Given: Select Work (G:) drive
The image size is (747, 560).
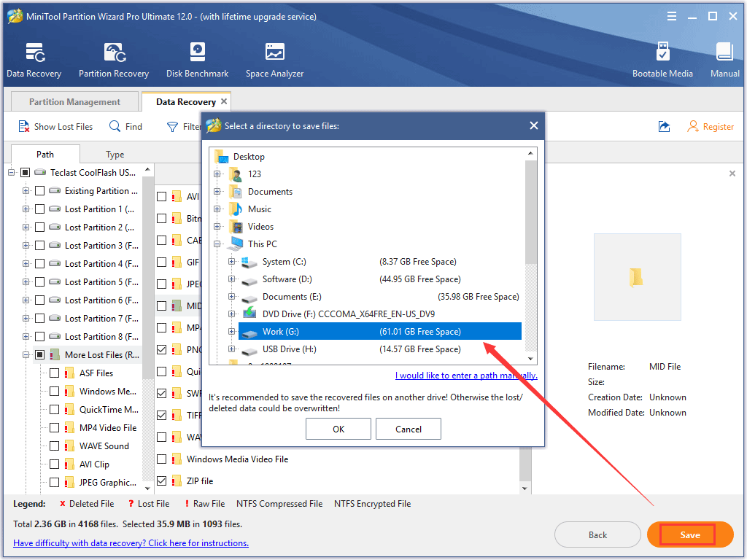Looking at the screenshot, I should click(379, 332).
